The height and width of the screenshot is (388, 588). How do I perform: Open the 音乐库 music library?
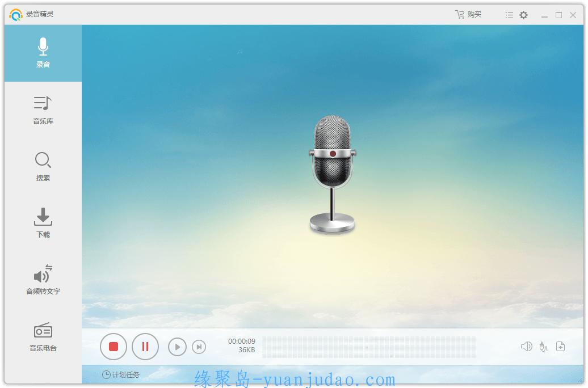point(43,110)
